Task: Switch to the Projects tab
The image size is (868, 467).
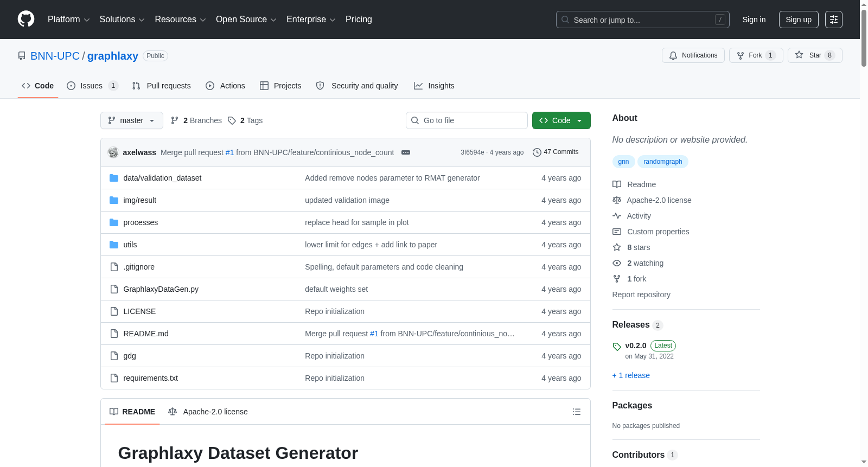Action: point(280,86)
